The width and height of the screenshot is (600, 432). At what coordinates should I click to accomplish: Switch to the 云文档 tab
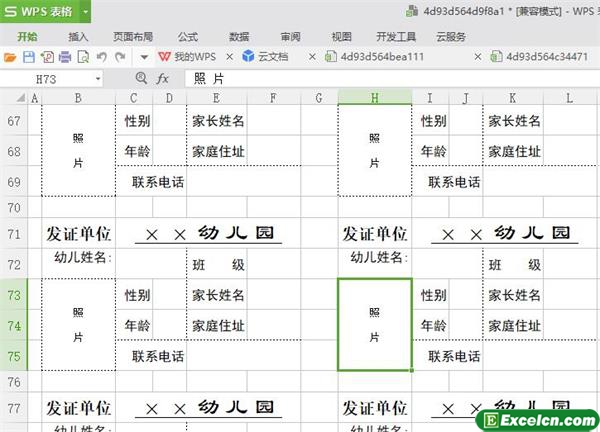pyautogui.click(x=266, y=57)
